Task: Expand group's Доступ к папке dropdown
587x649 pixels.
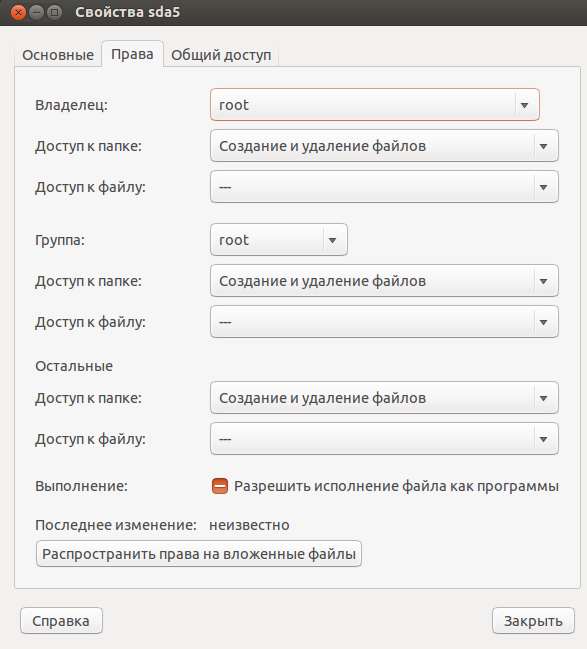Action: click(x=384, y=281)
